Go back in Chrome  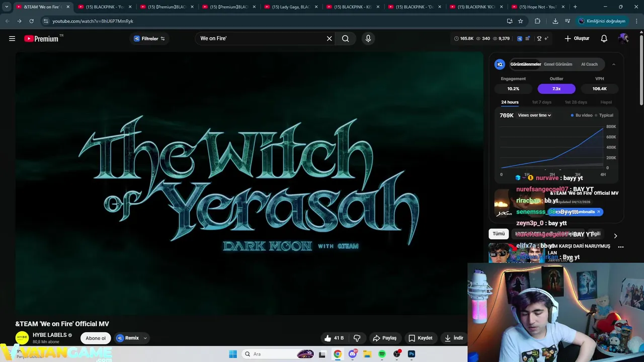7,21
